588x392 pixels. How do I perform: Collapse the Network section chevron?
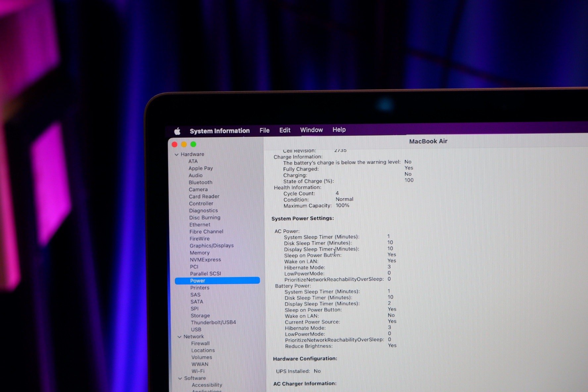(179, 337)
